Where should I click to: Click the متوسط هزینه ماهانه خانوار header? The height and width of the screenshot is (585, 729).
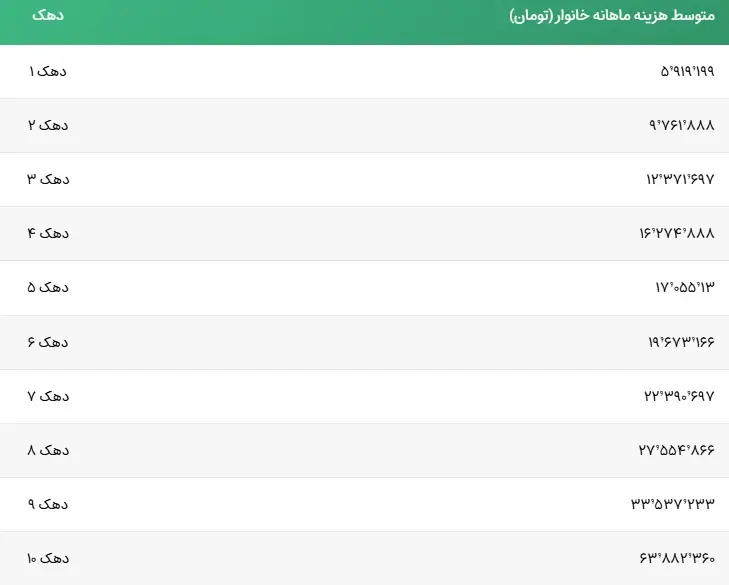pos(612,16)
